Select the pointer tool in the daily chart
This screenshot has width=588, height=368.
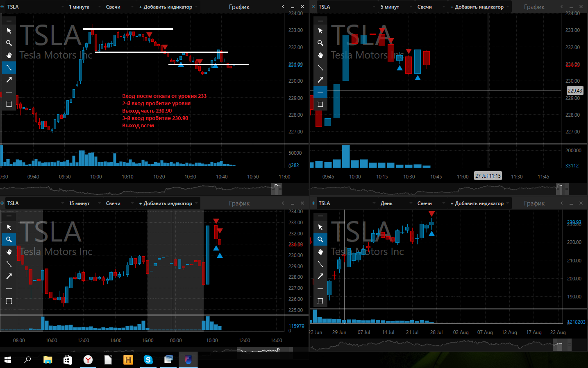320,227
